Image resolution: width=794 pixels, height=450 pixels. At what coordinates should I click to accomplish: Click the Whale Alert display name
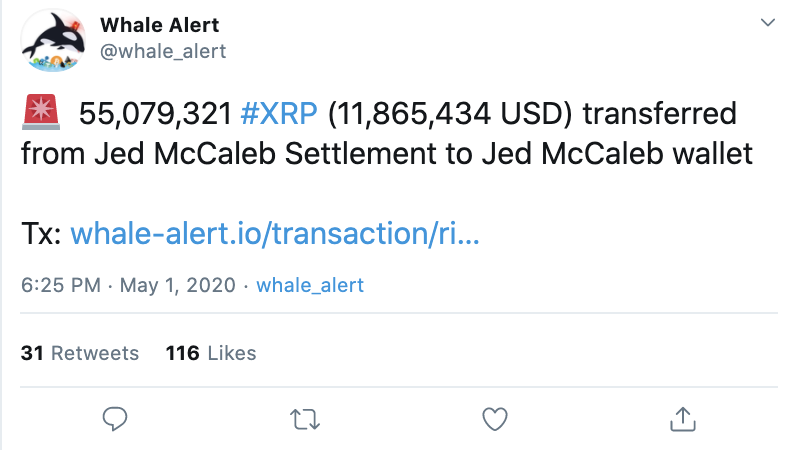point(160,25)
